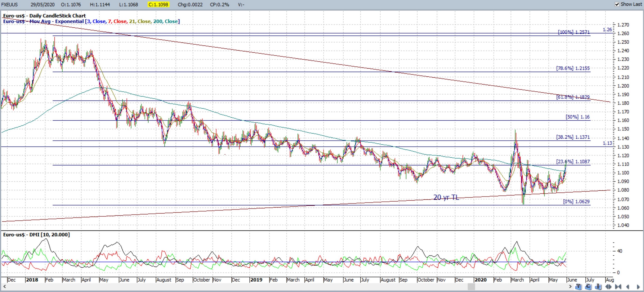644x292 pixels.
Task: Click the [38.2%] 1.1371 Fibonacci label
Action: 573,137
